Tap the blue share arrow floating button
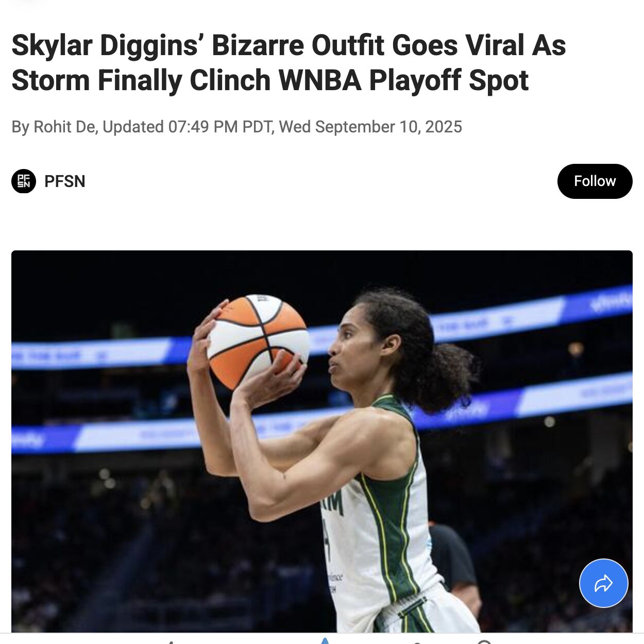This screenshot has height=644, width=644. pyautogui.click(x=603, y=583)
